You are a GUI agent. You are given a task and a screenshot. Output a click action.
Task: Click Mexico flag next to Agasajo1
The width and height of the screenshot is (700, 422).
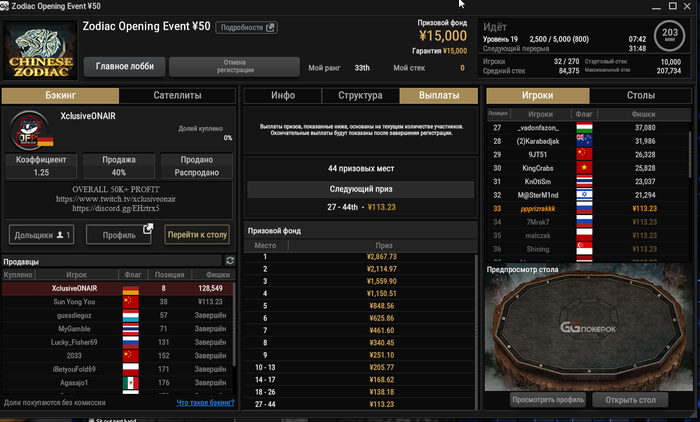click(130, 383)
